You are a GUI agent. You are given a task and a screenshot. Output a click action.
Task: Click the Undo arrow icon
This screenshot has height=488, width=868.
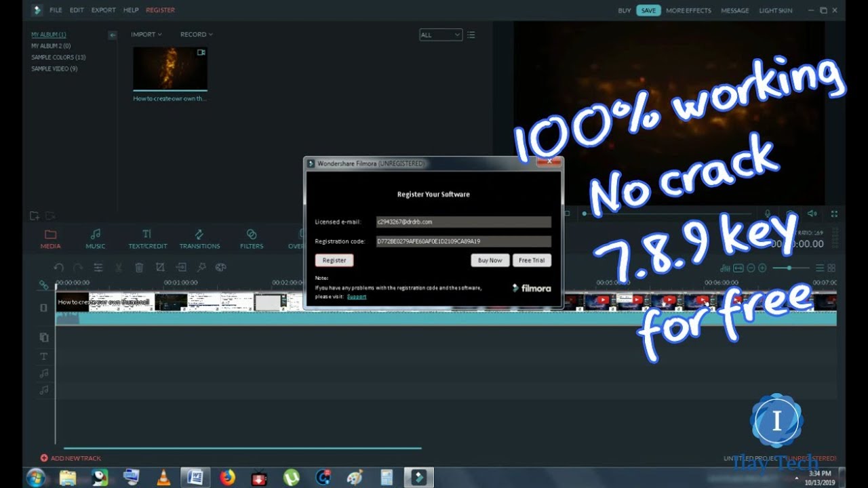[59, 268]
